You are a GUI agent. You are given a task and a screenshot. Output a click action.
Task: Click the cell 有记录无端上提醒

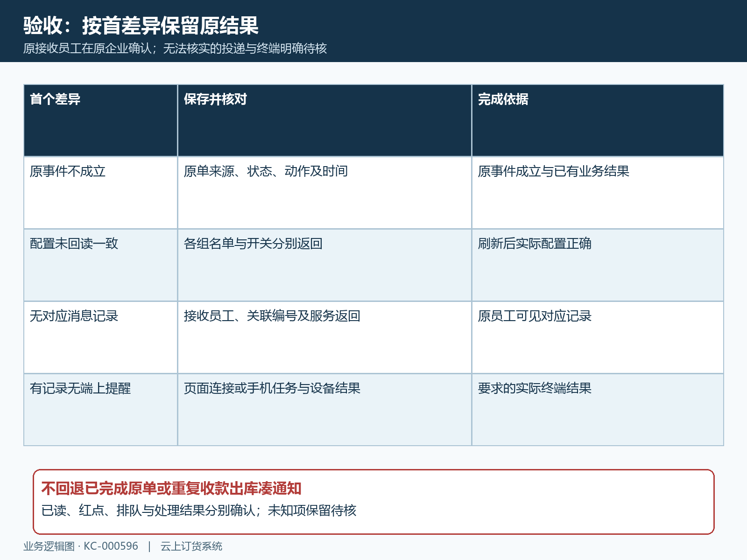click(100, 410)
